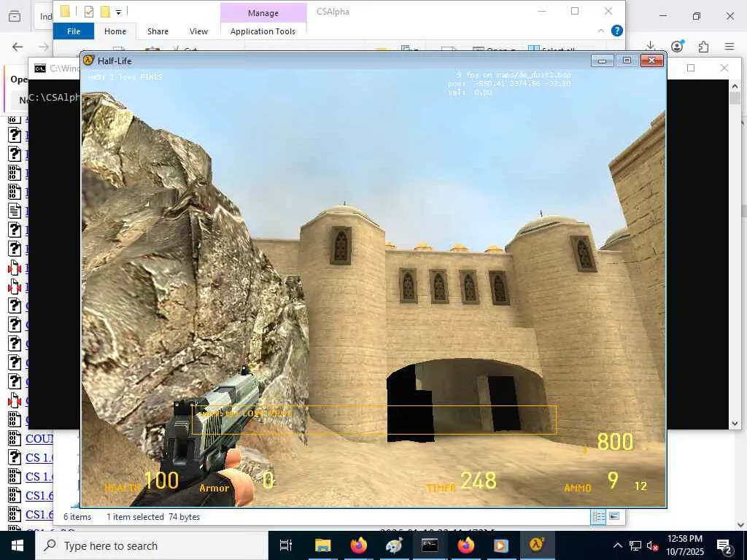Open the Firefox Downloads arrow icon

click(x=650, y=46)
